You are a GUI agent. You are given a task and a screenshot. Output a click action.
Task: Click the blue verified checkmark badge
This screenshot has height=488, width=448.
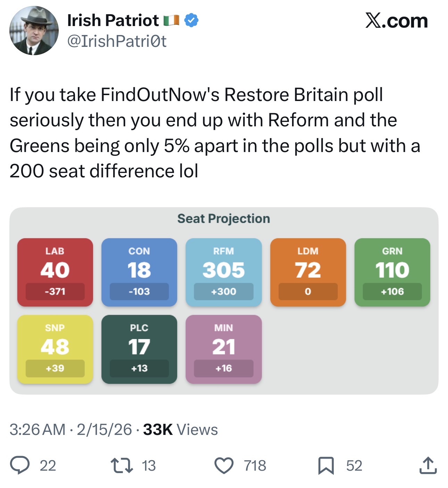tap(191, 20)
